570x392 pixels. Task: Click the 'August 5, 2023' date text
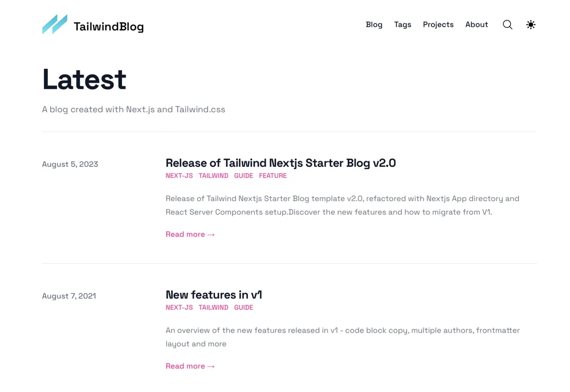point(70,164)
